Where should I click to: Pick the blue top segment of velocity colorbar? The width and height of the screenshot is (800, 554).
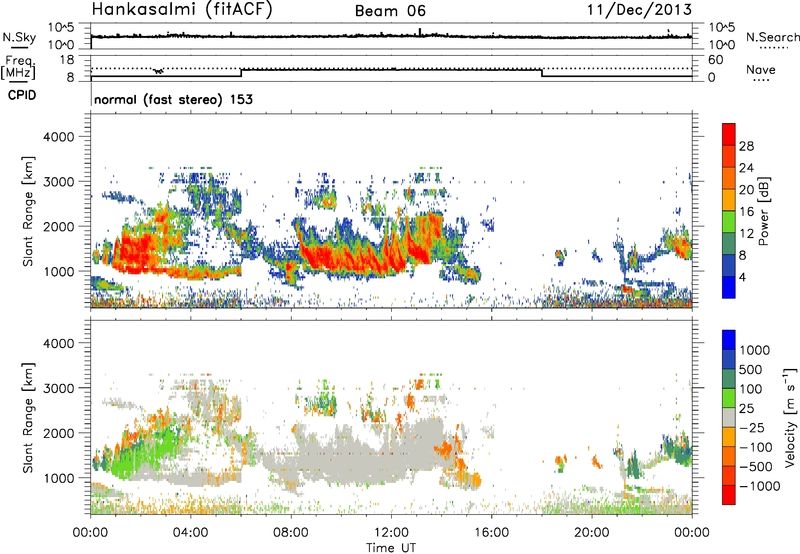coord(729,340)
